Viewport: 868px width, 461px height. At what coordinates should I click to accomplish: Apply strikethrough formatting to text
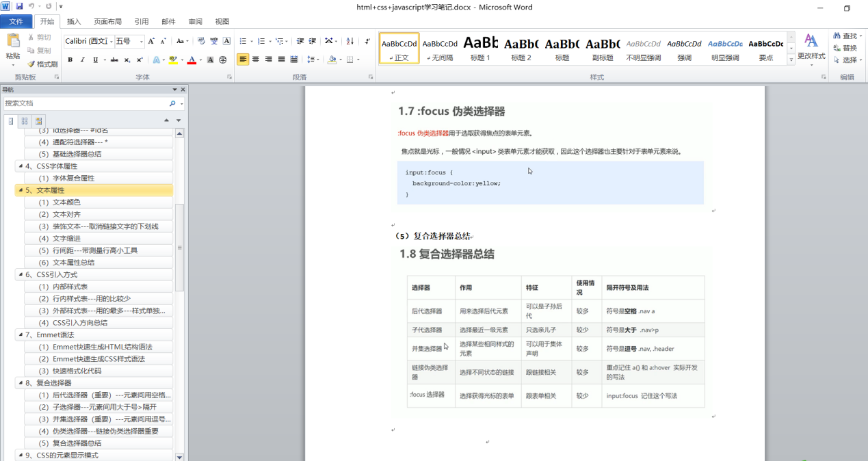(x=114, y=60)
